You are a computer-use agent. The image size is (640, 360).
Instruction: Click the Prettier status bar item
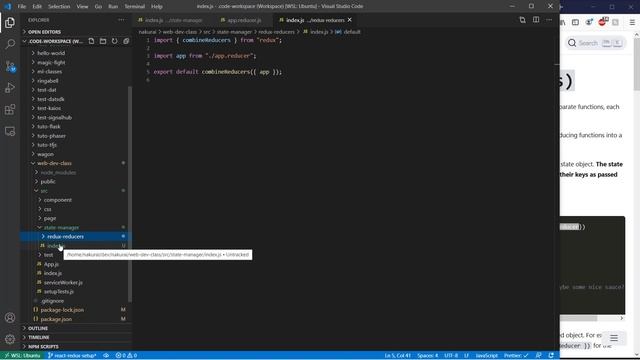pos(516,356)
